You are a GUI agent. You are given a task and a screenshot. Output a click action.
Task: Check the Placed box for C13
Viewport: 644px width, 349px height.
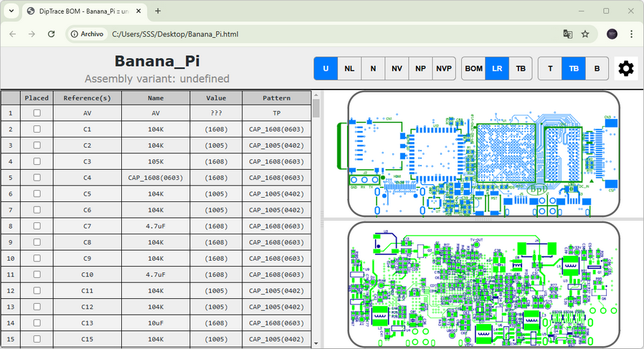coord(37,322)
